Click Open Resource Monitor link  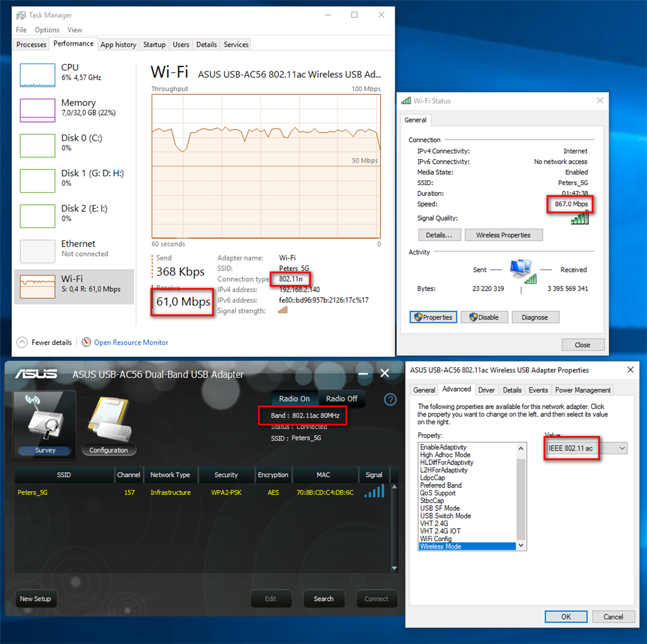click(131, 343)
